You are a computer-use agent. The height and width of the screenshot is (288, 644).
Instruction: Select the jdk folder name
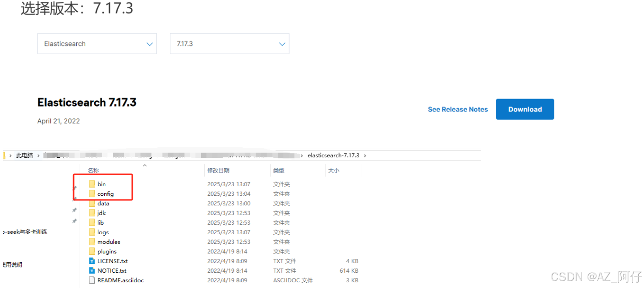click(102, 213)
